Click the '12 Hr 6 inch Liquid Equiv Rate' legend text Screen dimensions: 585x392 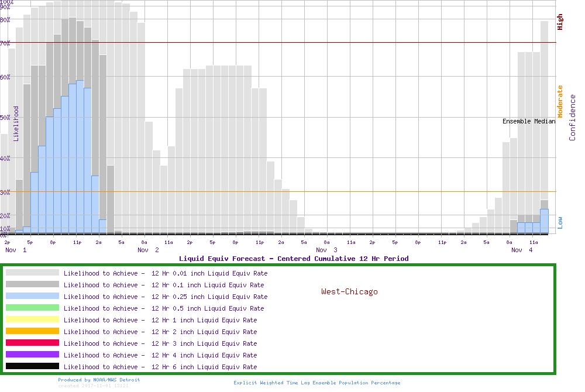click(204, 367)
